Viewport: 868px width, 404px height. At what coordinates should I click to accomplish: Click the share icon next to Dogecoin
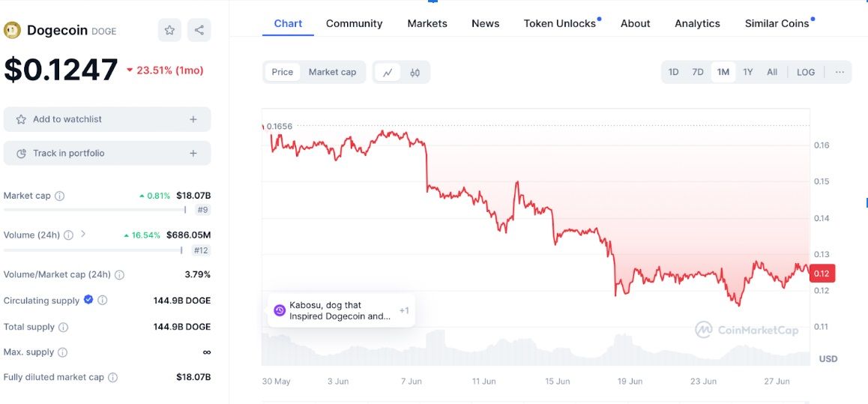(x=199, y=30)
